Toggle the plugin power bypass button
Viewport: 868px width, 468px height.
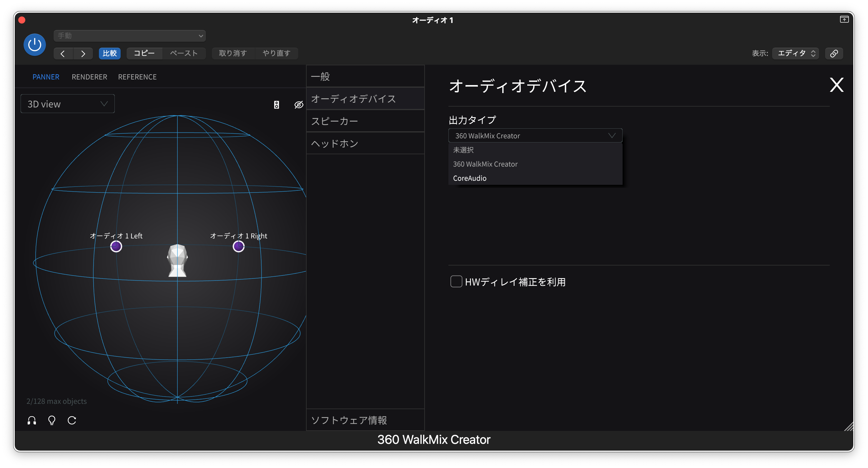[34, 45]
